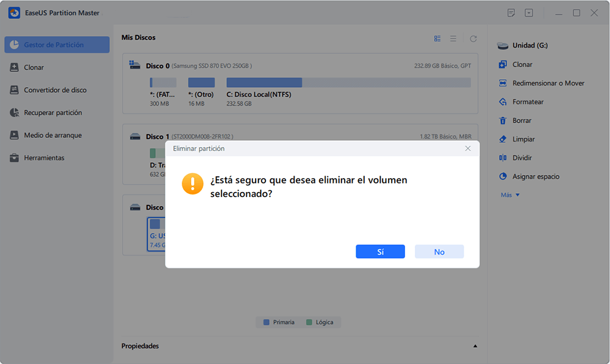
Task: Click the EaseUS Partition Master logo
Action: pos(15,13)
